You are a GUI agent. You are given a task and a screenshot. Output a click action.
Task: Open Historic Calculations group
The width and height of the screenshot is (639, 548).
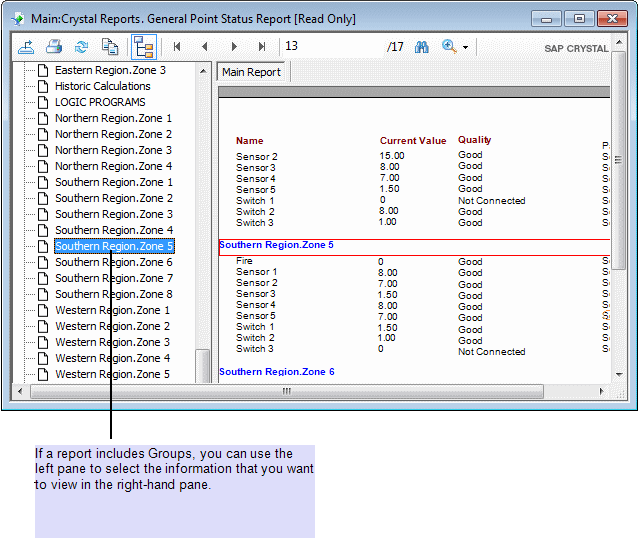click(x=102, y=86)
